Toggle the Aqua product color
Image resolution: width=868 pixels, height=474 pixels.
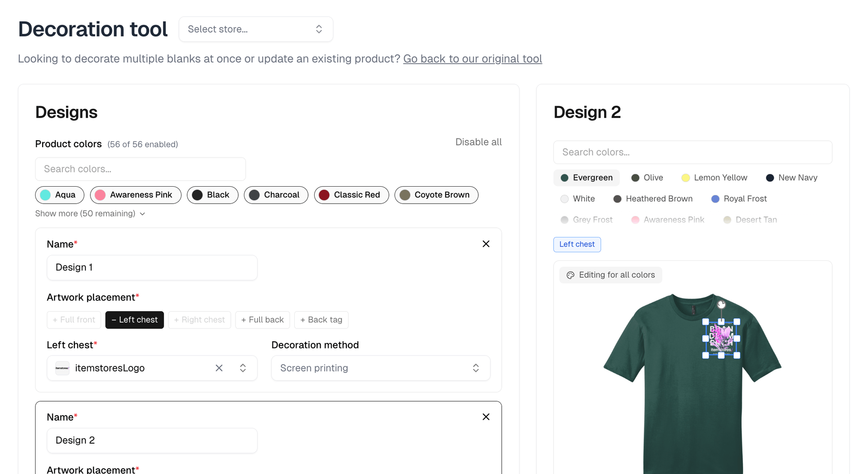click(59, 195)
